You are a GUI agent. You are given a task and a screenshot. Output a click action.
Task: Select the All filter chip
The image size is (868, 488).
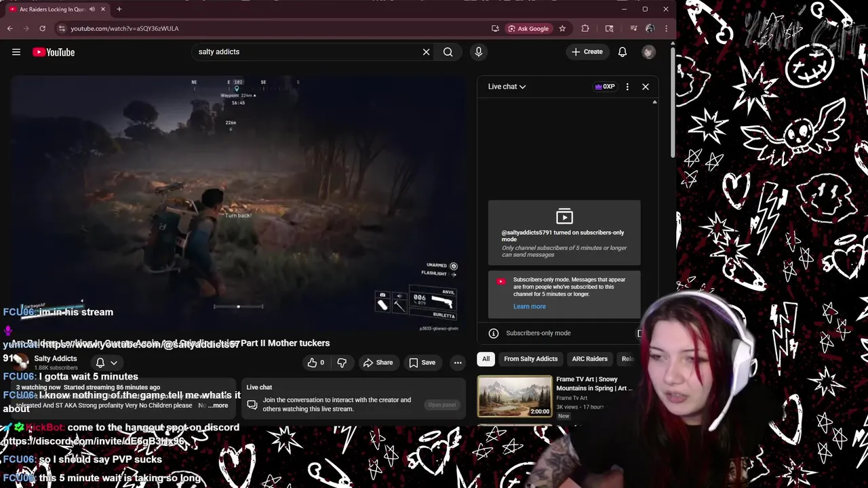486,359
